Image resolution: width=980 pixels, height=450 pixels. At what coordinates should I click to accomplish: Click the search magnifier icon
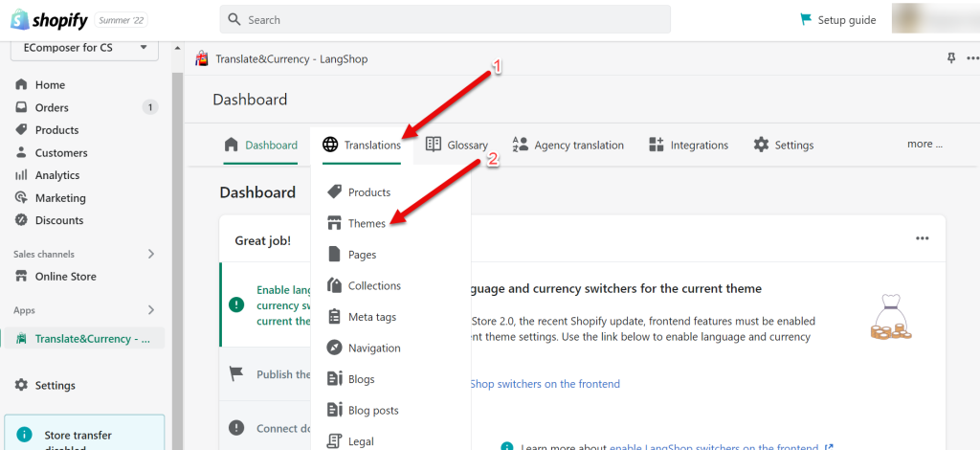tap(234, 20)
